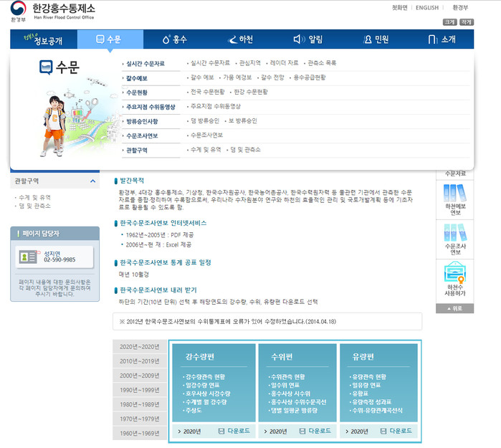Click the 크게 text size button
This screenshot has width=501, height=448.
click(450, 22)
